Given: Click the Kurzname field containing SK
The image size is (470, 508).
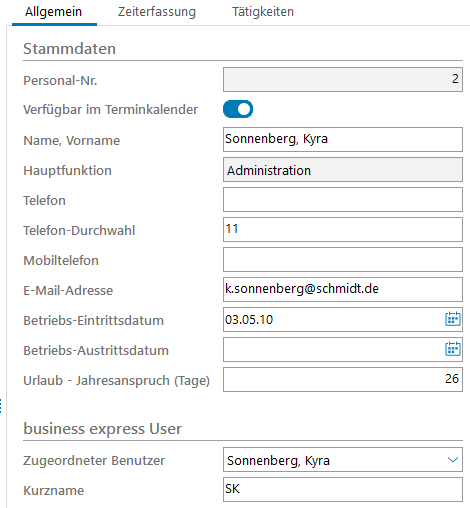Looking at the screenshot, I should click(x=343, y=489).
